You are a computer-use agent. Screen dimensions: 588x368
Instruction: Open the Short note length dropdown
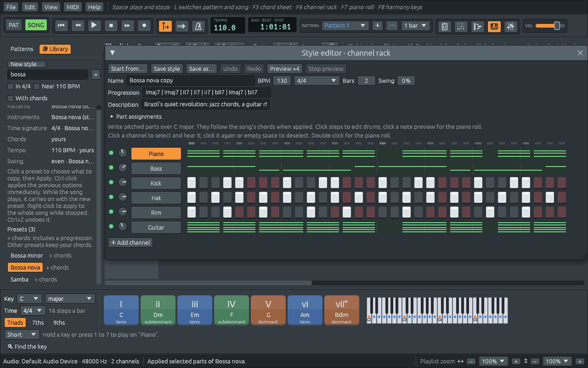22,335
